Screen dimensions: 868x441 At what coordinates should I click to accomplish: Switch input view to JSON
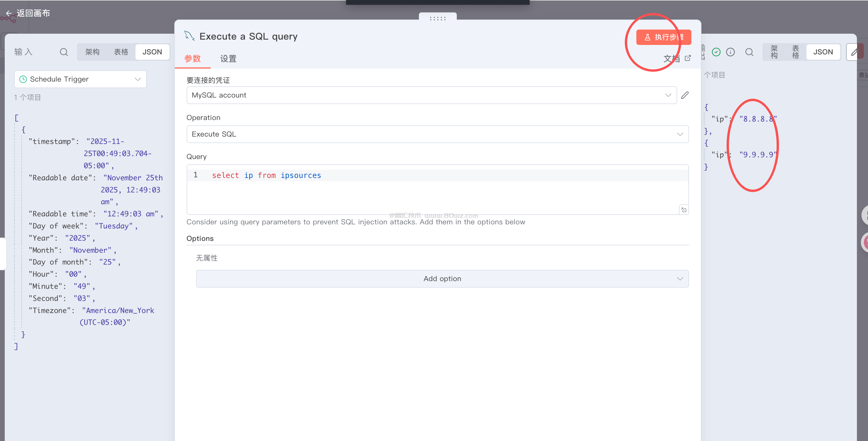tap(152, 52)
